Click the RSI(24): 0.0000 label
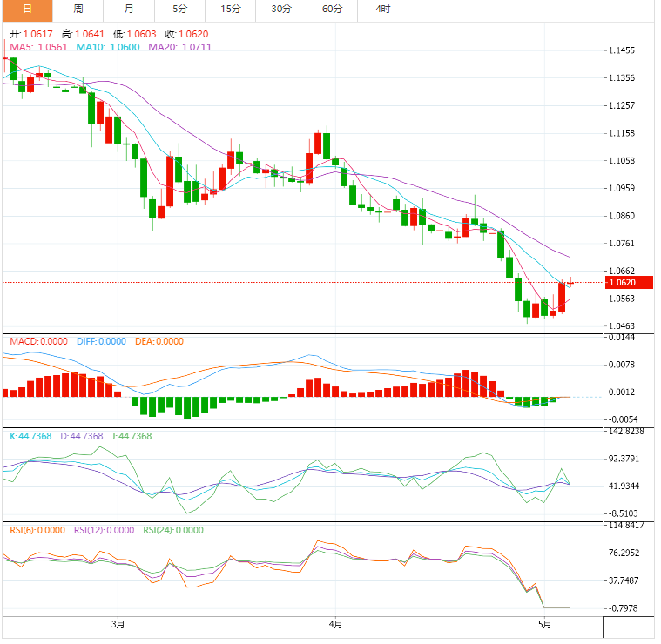 (x=173, y=530)
